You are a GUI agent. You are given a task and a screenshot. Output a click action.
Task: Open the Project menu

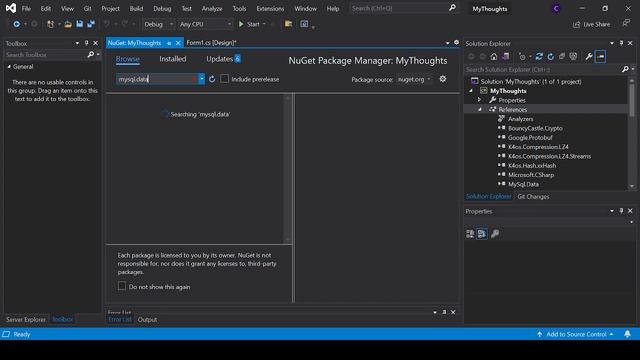pos(110,9)
